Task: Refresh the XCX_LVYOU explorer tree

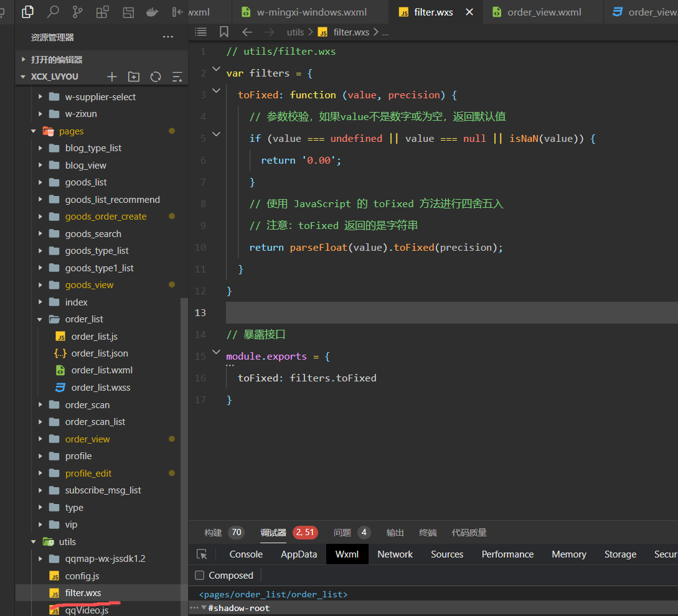Action: [156, 77]
